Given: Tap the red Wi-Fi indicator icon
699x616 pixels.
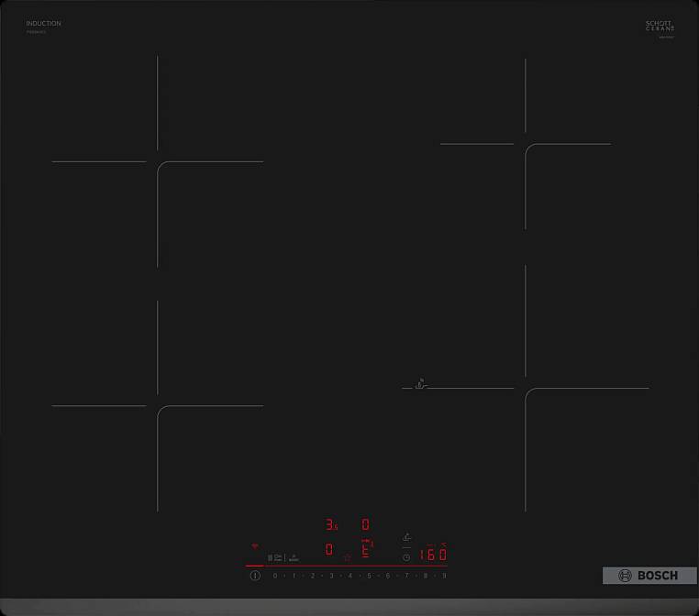Looking at the screenshot, I should click(255, 546).
